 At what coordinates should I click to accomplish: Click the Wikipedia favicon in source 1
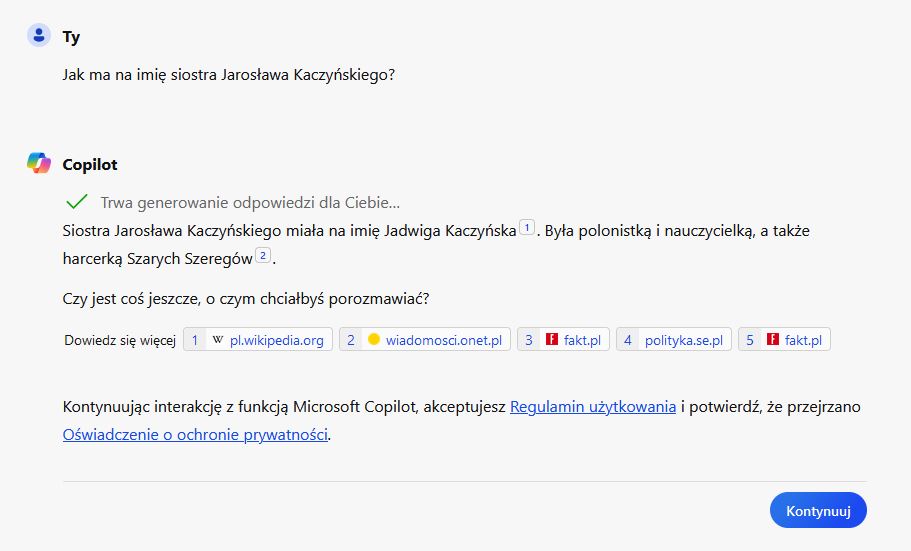218,340
